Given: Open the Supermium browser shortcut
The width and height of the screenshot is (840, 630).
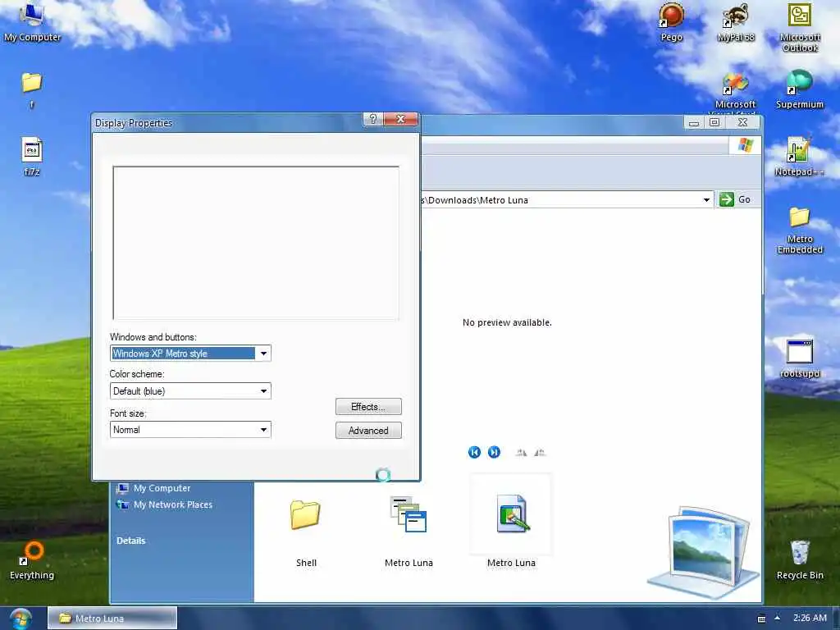Looking at the screenshot, I should click(799, 89).
